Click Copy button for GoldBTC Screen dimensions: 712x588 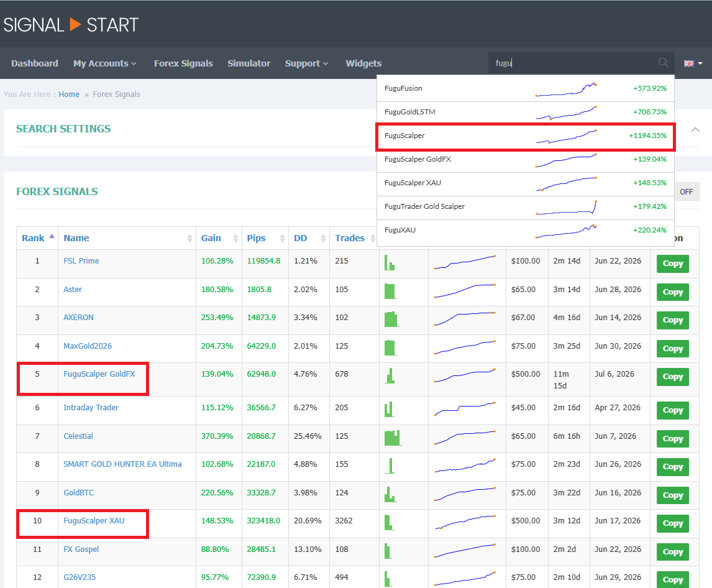[x=672, y=495]
